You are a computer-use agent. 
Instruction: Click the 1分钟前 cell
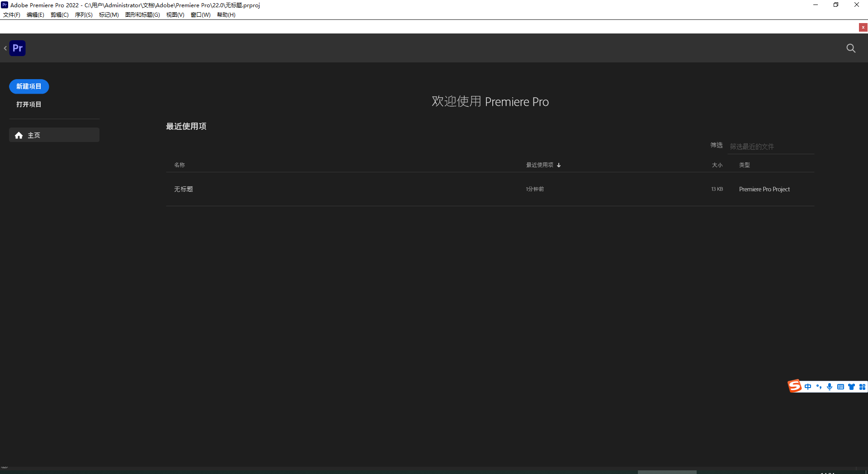point(535,189)
